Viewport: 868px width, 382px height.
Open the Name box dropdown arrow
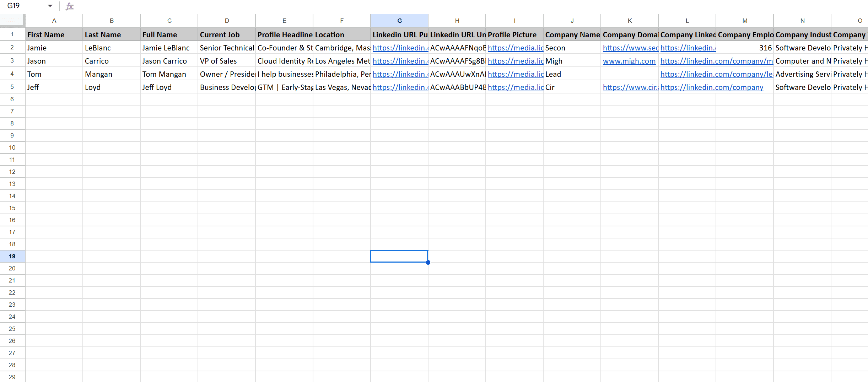click(50, 6)
